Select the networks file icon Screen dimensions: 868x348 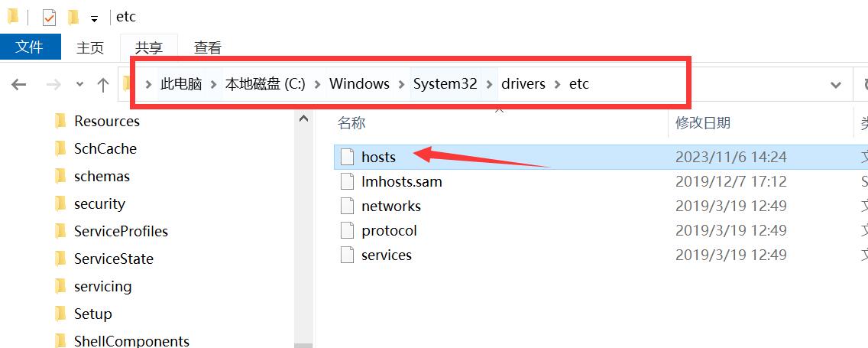point(347,206)
